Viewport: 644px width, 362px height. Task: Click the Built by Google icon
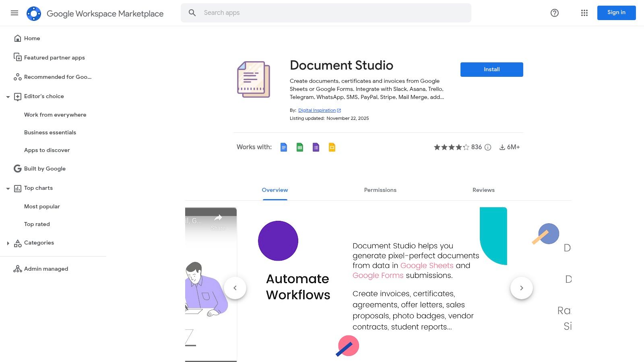(x=18, y=169)
